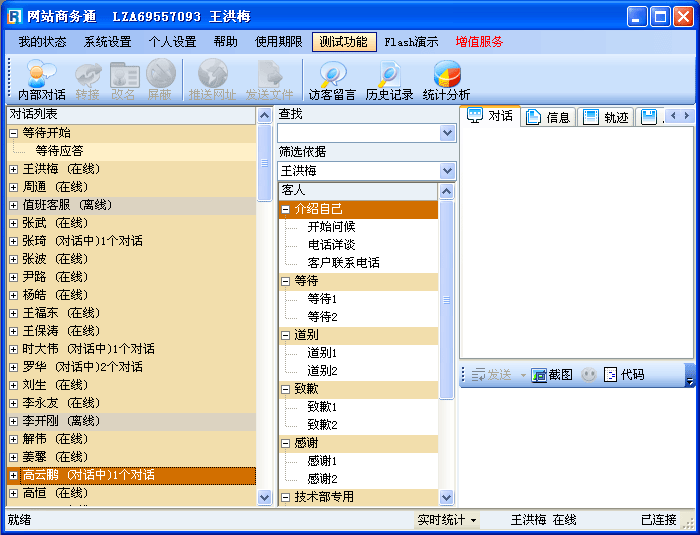Open 历史记录 history records
Screen dimensions: 700x535
point(389,80)
